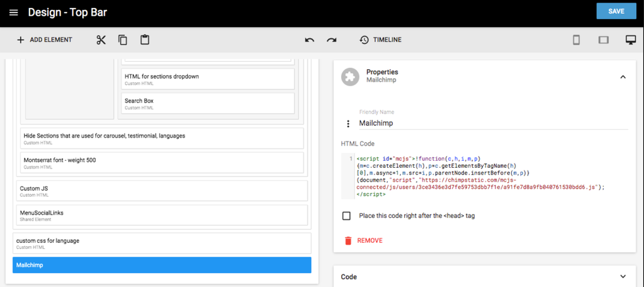Image resolution: width=644 pixels, height=287 pixels.
Task: Enable placing code after head tag
Action: (x=346, y=216)
